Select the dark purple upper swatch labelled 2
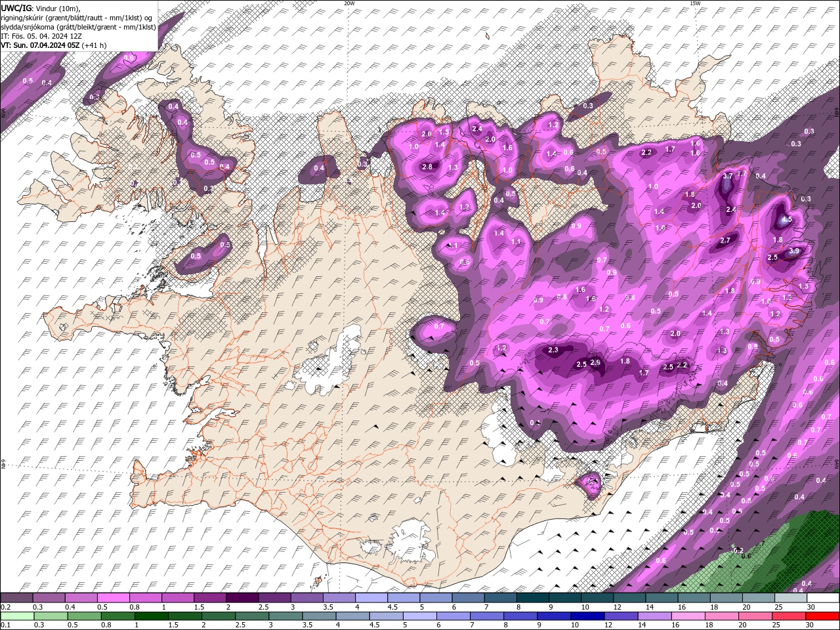840x630 pixels. (241, 598)
